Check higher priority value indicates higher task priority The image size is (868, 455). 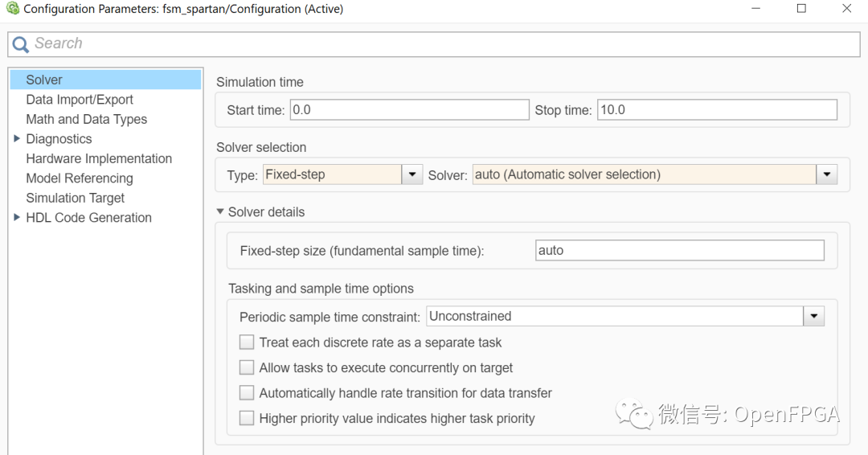[247, 418]
